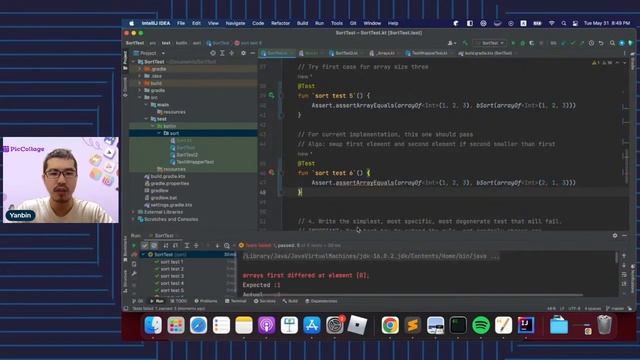Click Show History clock icon in toolbar
640x360 pixels.
pos(591,43)
